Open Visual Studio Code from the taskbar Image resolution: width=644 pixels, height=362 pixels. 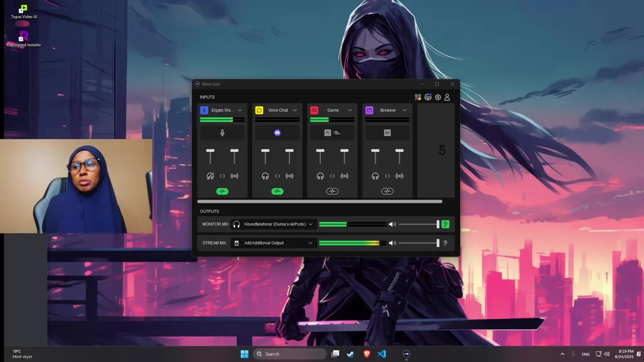382,354
